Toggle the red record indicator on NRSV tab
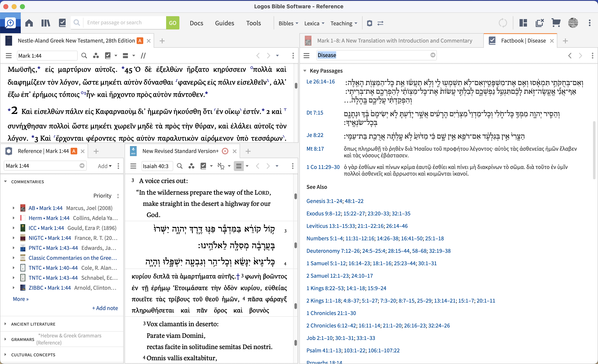598x364 pixels. [x=225, y=151]
